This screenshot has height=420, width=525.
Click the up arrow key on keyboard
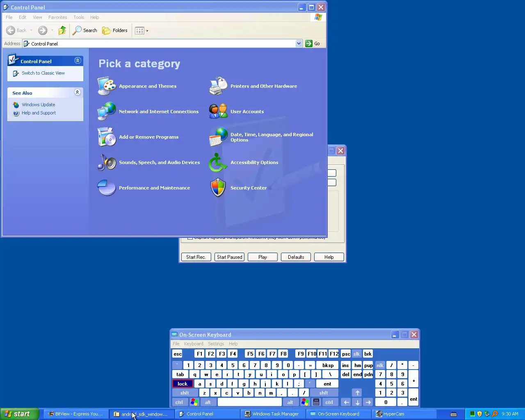pos(357,393)
